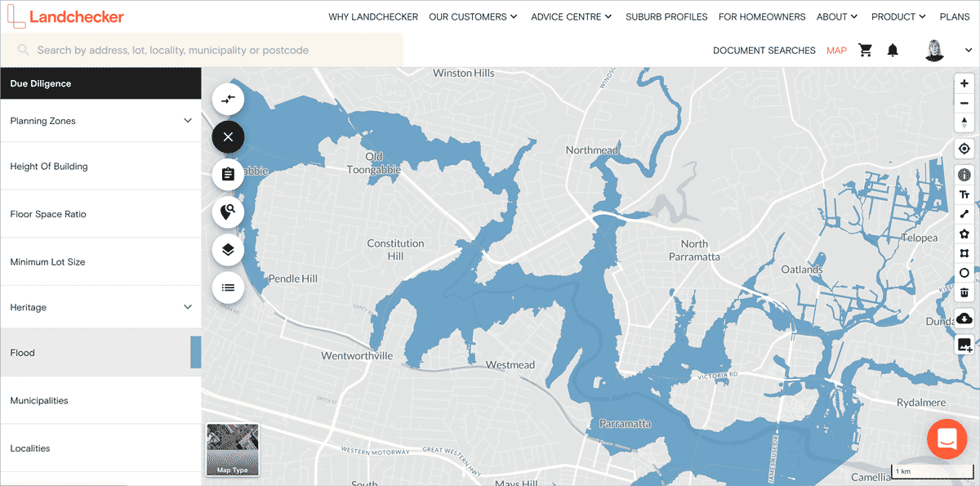Open the PRODUCT dropdown
Image resolution: width=980 pixels, height=486 pixels.
tap(898, 16)
